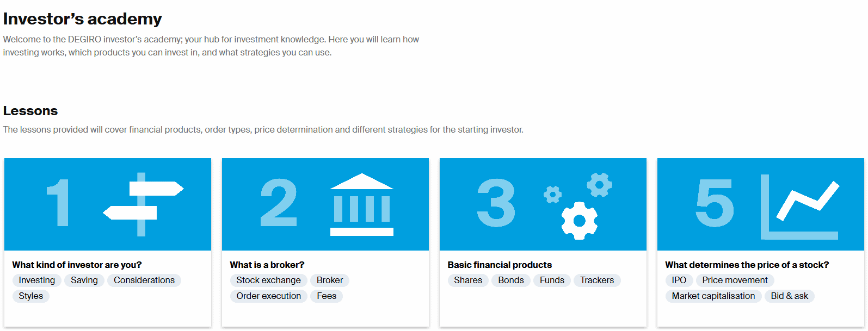This screenshot has width=868, height=331.
Task: Open the 'What is a broker?' lesson
Action: coord(267,265)
